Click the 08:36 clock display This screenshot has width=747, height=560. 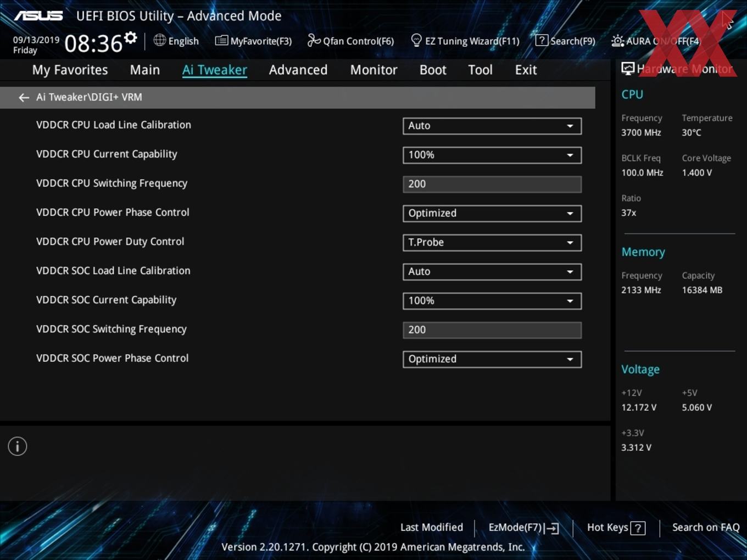[x=93, y=43]
